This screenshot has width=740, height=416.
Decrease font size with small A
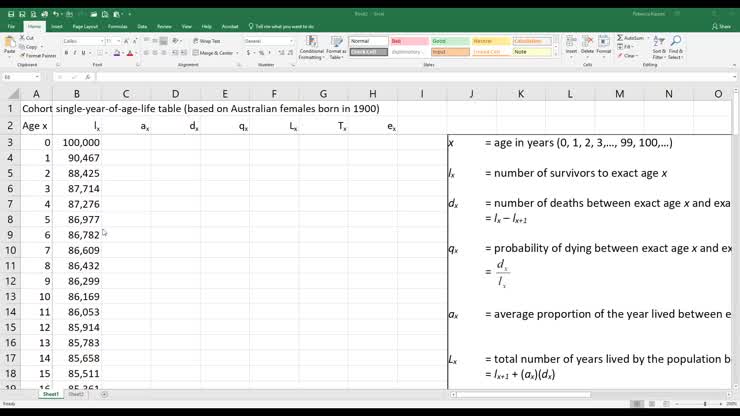point(135,42)
